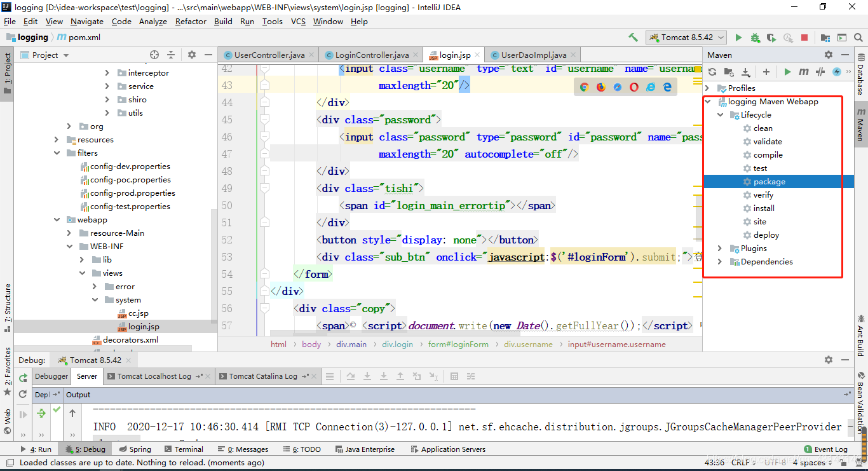Open Tomcat 8.5.42 run configuration dropdown
868x471 pixels.
click(x=685, y=38)
